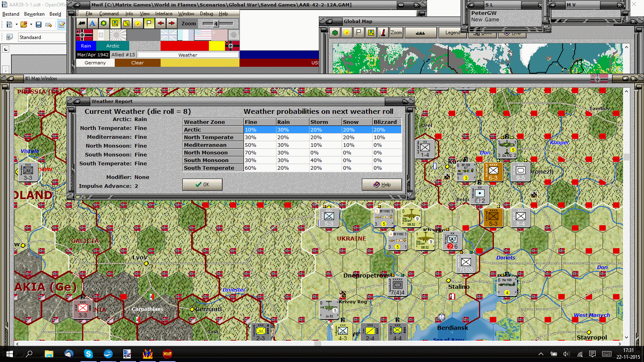Open Bewerken menu in OpenOffice

(x=34, y=14)
